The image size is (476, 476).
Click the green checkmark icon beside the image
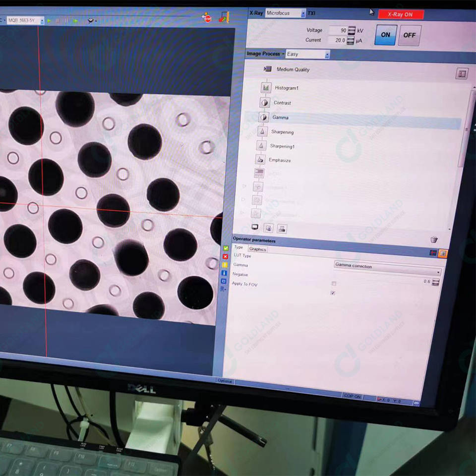pyautogui.click(x=226, y=248)
